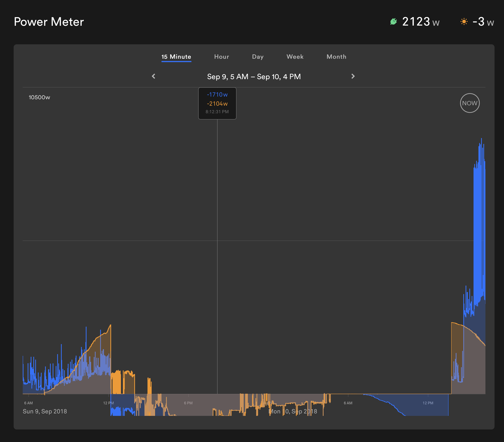Switch to the Day view tab
The image size is (504, 442).
[258, 57]
